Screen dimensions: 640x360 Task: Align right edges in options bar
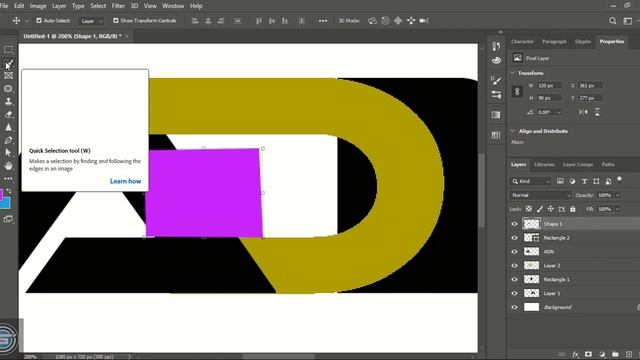point(221,20)
